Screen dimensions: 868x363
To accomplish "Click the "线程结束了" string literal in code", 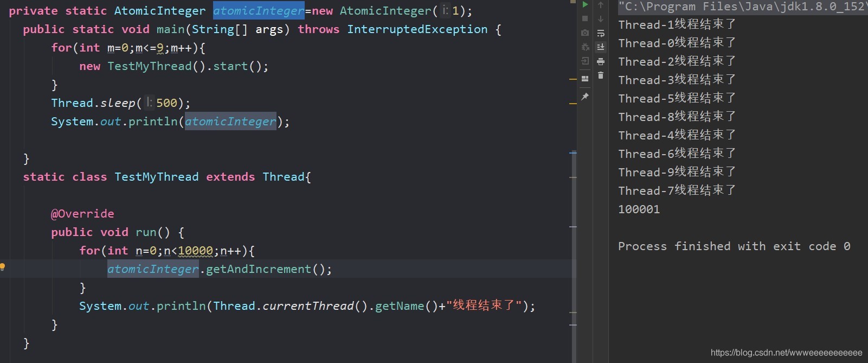I will click(x=484, y=305).
